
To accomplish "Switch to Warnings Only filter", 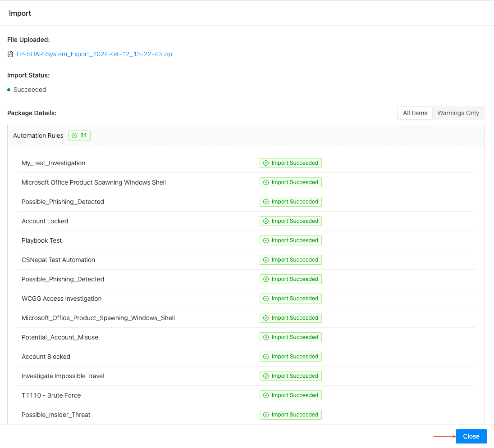I will 458,113.
